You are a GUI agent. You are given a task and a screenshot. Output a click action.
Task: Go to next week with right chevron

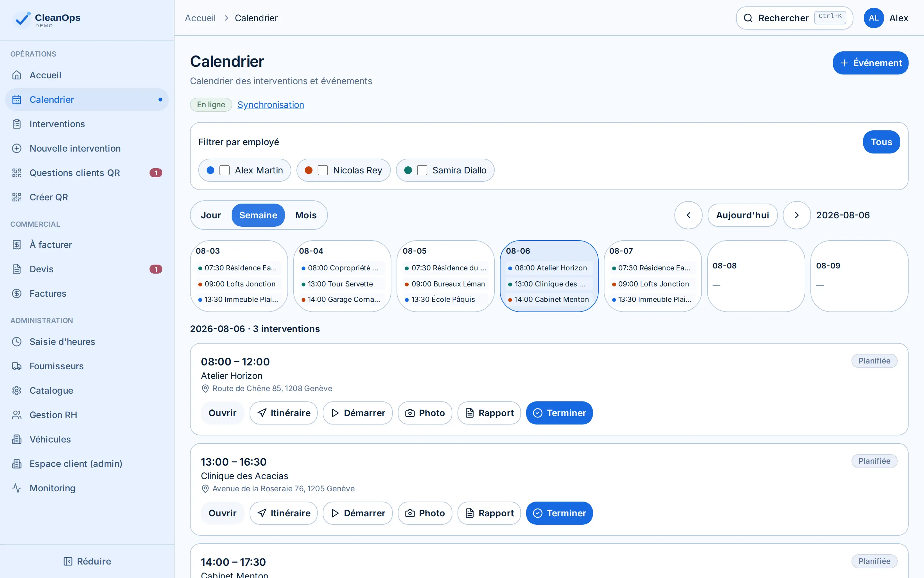(x=797, y=215)
